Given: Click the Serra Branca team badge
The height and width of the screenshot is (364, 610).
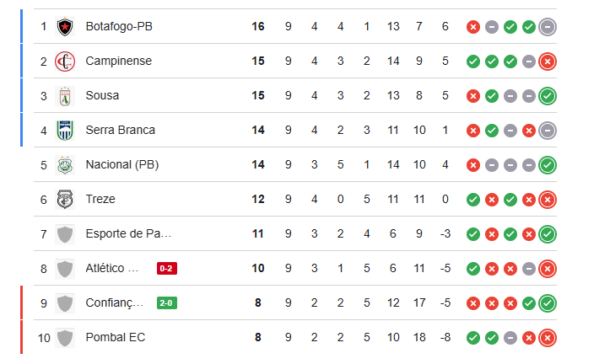Looking at the screenshot, I should point(65,131).
